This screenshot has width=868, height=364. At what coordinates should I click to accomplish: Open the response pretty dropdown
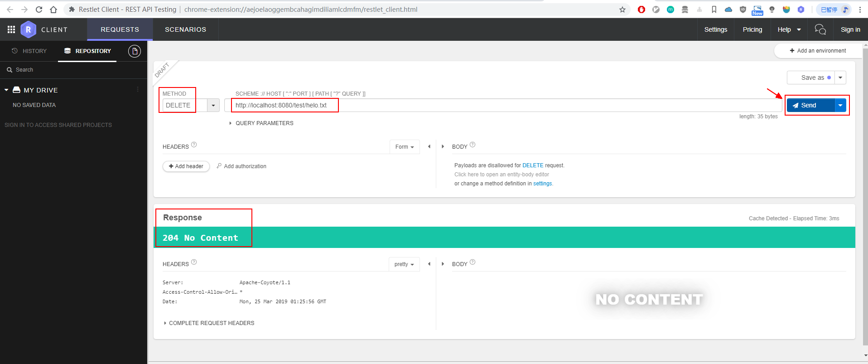click(404, 264)
